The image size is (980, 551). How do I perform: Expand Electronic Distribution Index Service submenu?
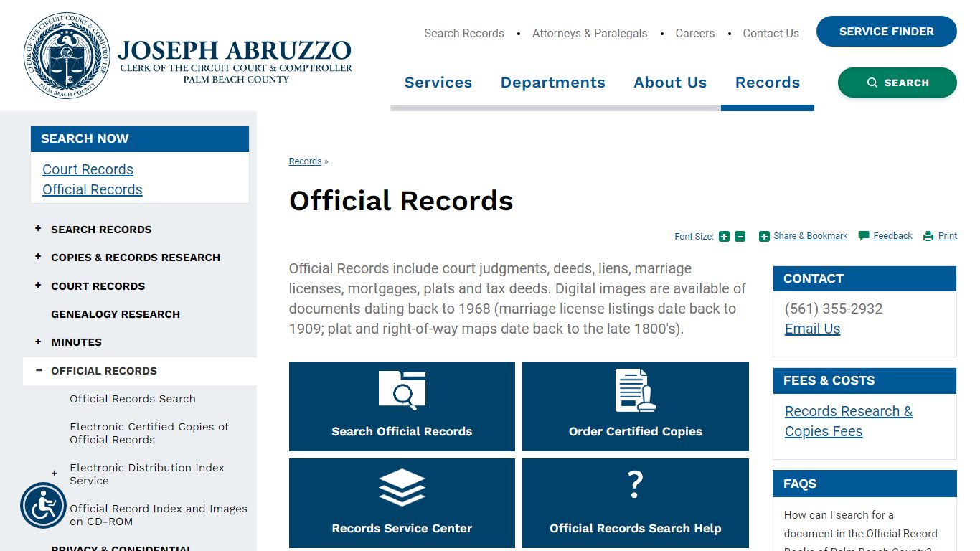(x=55, y=474)
